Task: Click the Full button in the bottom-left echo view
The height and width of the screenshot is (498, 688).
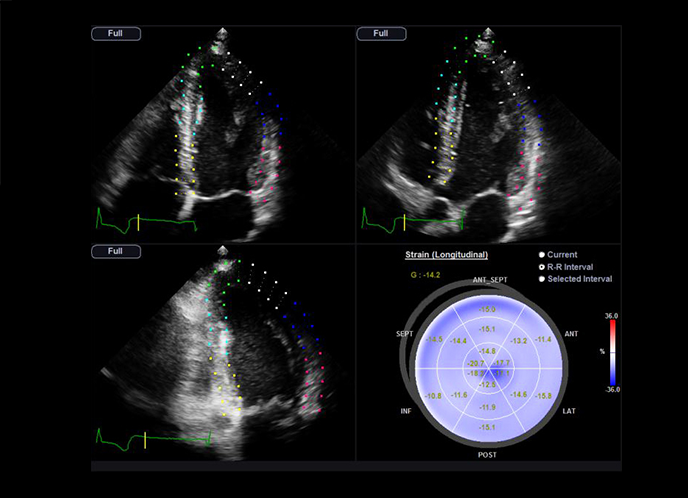Action: pos(116,251)
